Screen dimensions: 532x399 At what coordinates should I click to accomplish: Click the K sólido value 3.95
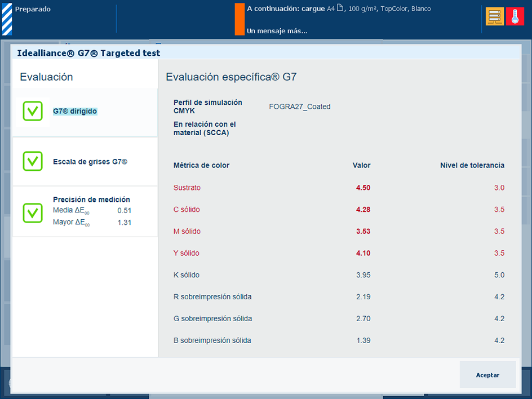363,275
